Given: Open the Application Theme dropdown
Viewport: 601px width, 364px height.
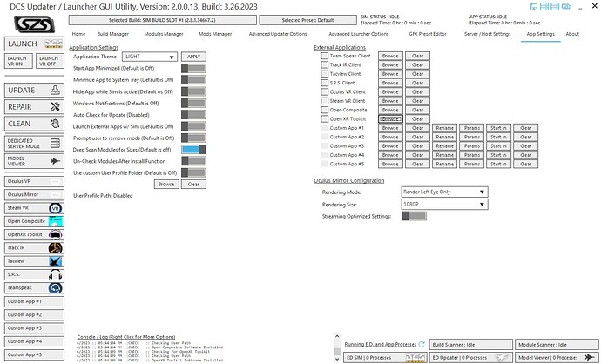Looking at the screenshot, I should click(150, 57).
